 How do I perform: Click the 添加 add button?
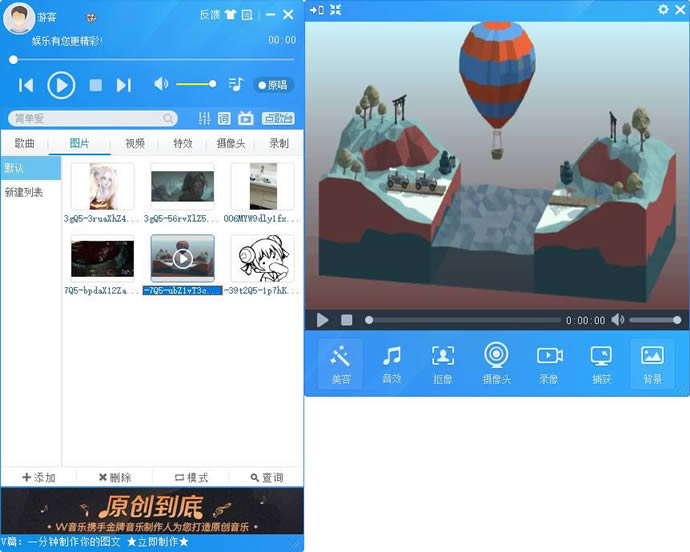click(x=39, y=477)
